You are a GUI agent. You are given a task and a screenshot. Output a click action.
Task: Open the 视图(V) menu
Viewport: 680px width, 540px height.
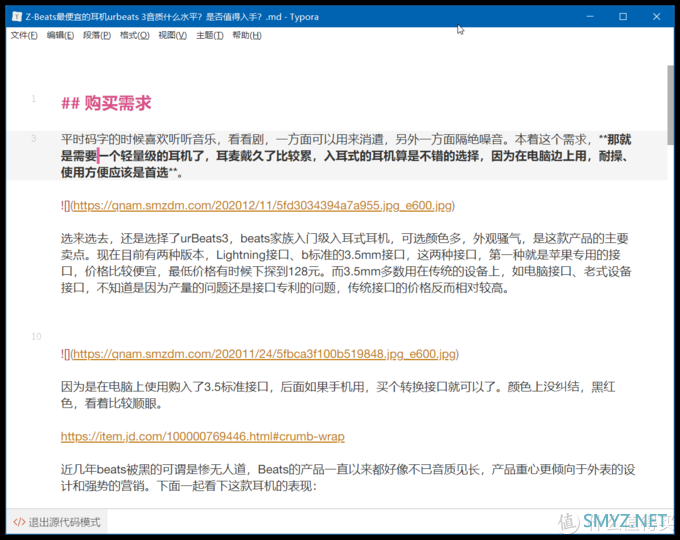(x=173, y=36)
